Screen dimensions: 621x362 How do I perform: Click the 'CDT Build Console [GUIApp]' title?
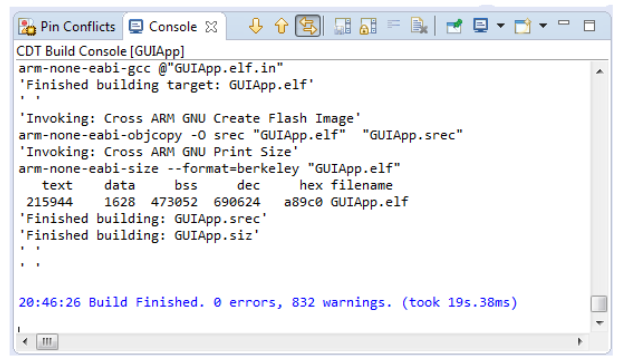pyautogui.click(x=101, y=51)
